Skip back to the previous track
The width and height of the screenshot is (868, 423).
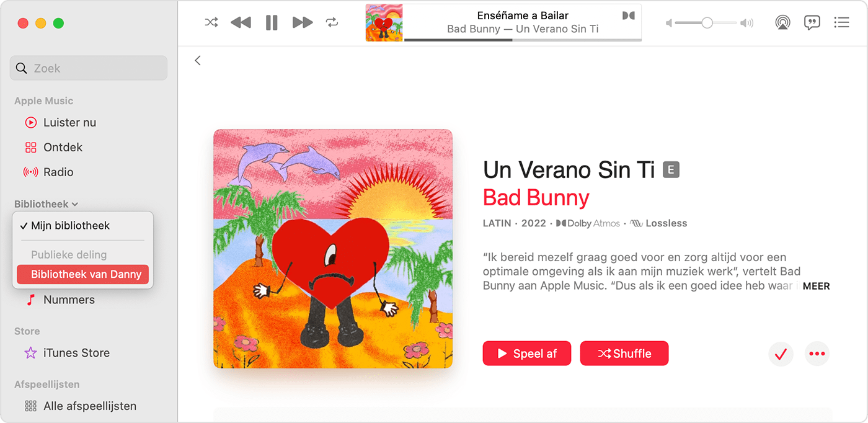point(241,23)
